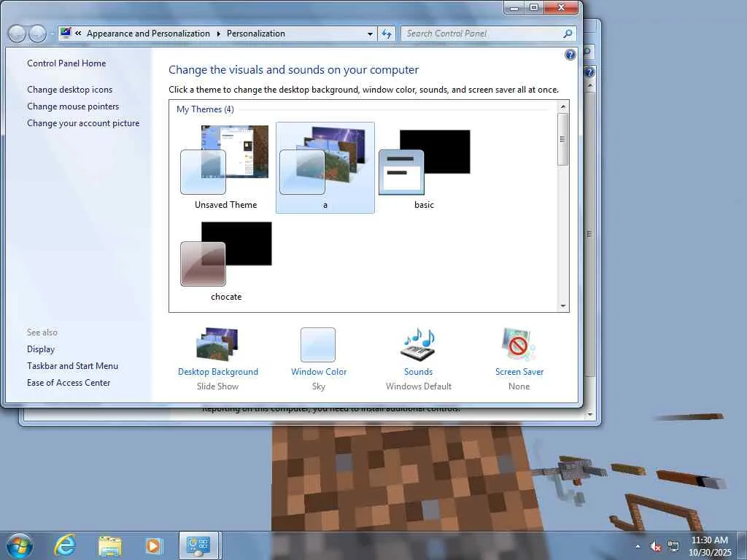This screenshot has height=560, width=747.
Task: Click the Appearance and Personalization breadcrumb
Action: pos(148,34)
